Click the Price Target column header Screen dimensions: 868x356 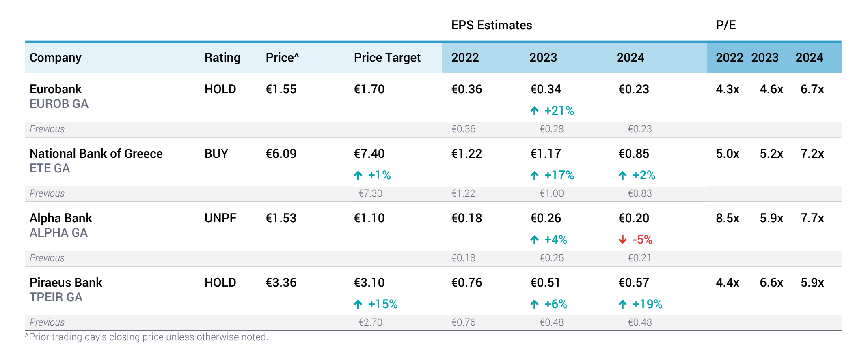(x=387, y=58)
